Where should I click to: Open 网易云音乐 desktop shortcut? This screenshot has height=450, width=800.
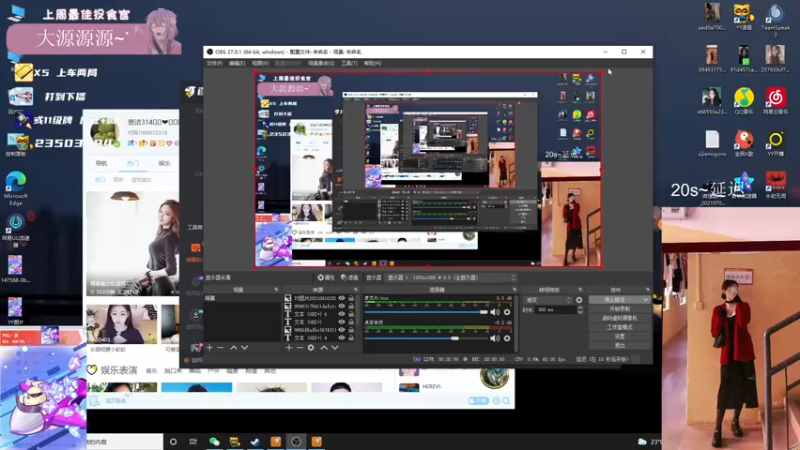pos(776,101)
